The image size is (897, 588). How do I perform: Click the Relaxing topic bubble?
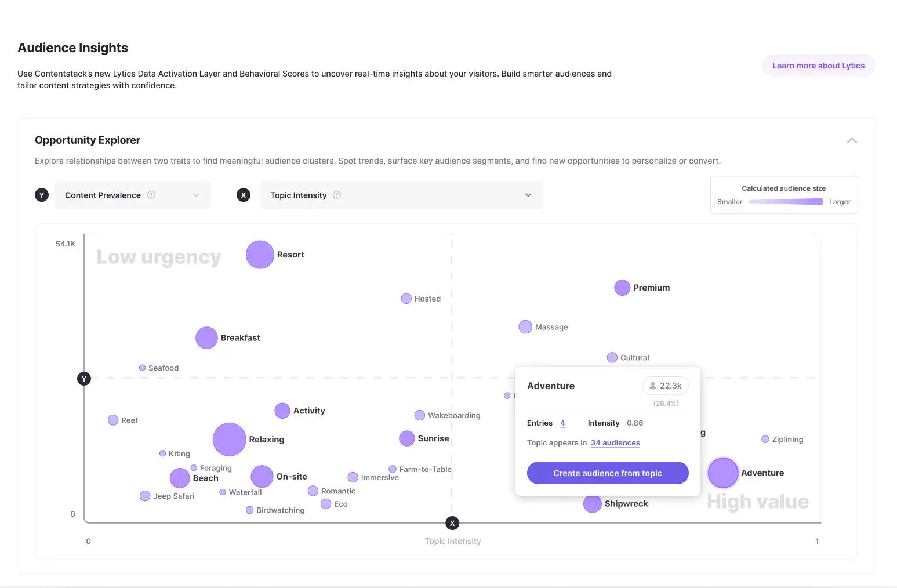[x=230, y=439]
